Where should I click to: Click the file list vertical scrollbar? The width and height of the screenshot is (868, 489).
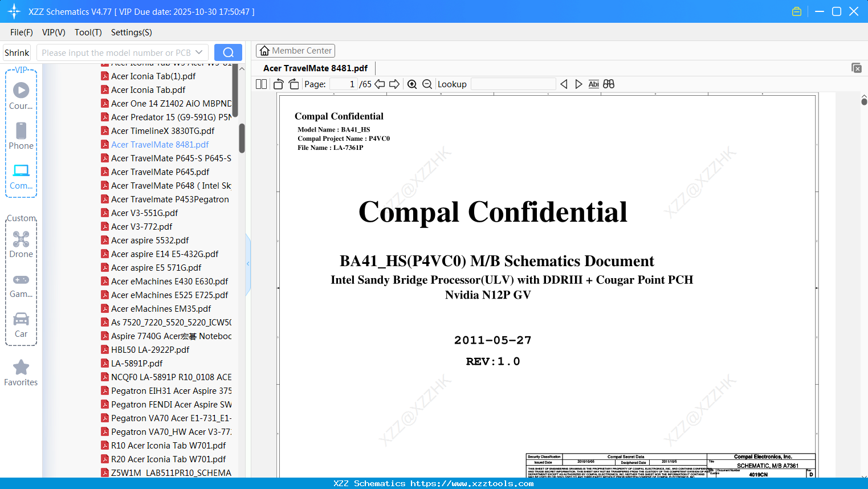click(x=242, y=138)
